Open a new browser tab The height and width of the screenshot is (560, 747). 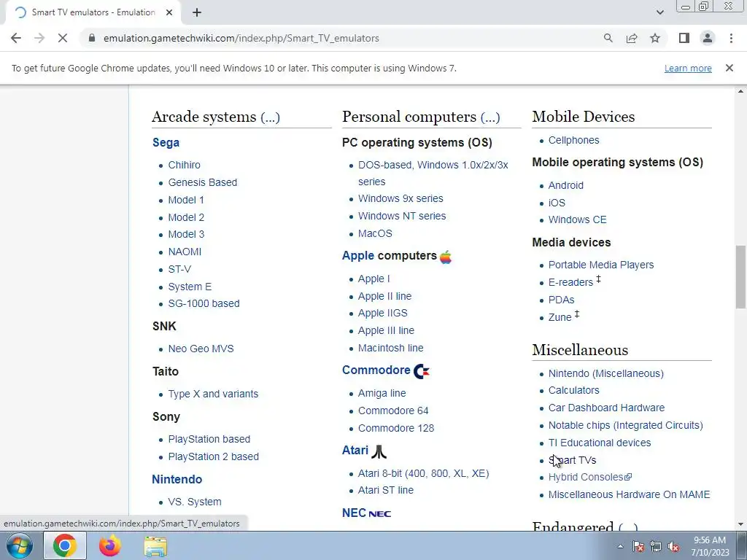(x=197, y=13)
